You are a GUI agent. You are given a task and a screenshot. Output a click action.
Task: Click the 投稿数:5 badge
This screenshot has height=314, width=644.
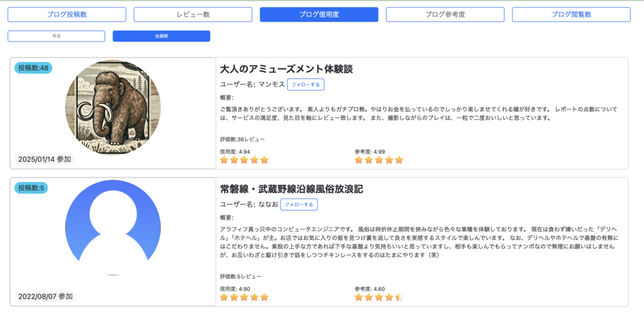click(31, 188)
